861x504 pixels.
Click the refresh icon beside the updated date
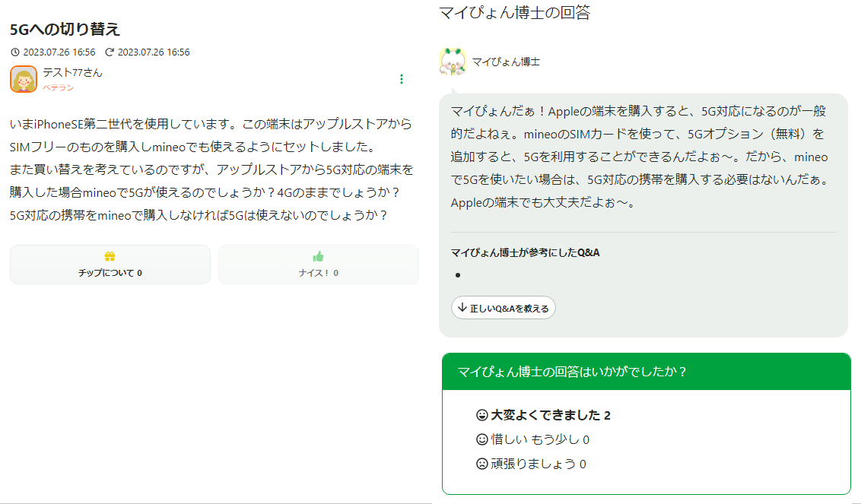pyautogui.click(x=110, y=52)
